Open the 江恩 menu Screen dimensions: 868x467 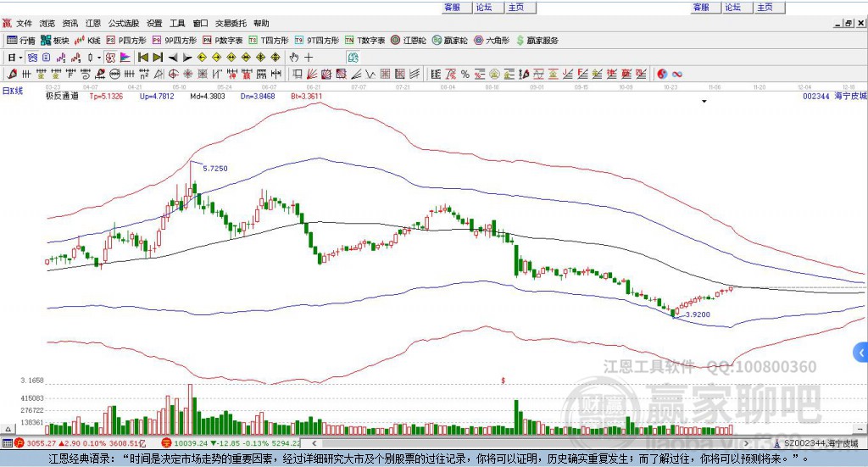(x=93, y=23)
